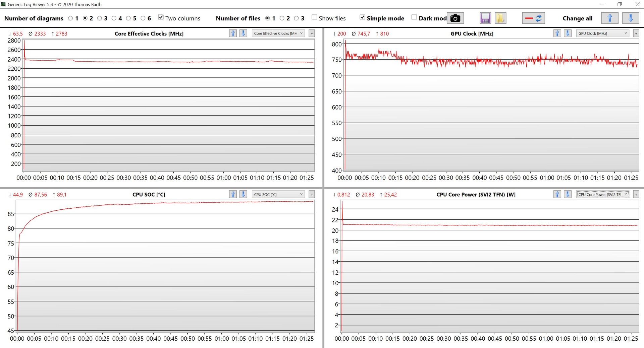Click down arrow in Core Effective Clocks diagram
The height and width of the screenshot is (348, 644).
pyautogui.click(x=243, y=33)
